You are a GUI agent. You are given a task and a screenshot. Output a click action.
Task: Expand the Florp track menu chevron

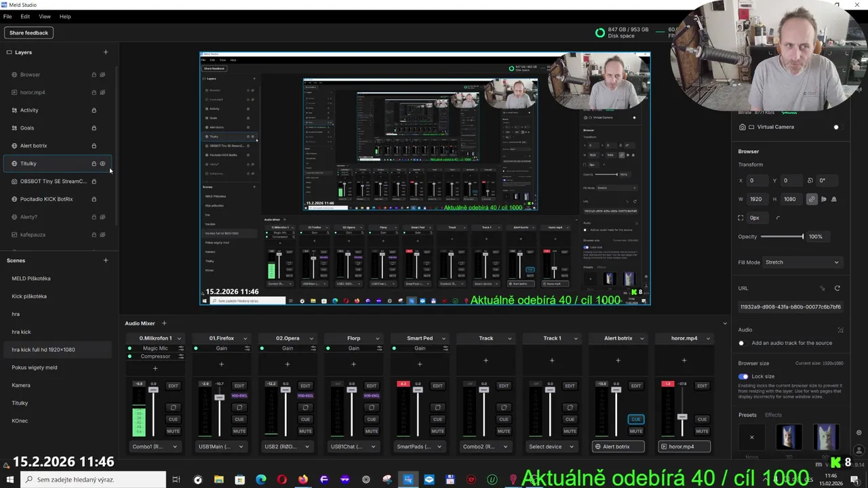coord(377,338)
